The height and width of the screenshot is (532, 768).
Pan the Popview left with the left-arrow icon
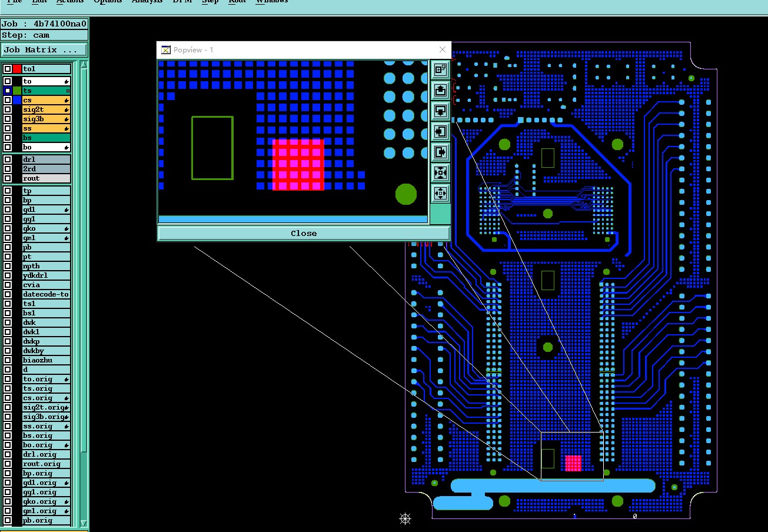[440, 131]
